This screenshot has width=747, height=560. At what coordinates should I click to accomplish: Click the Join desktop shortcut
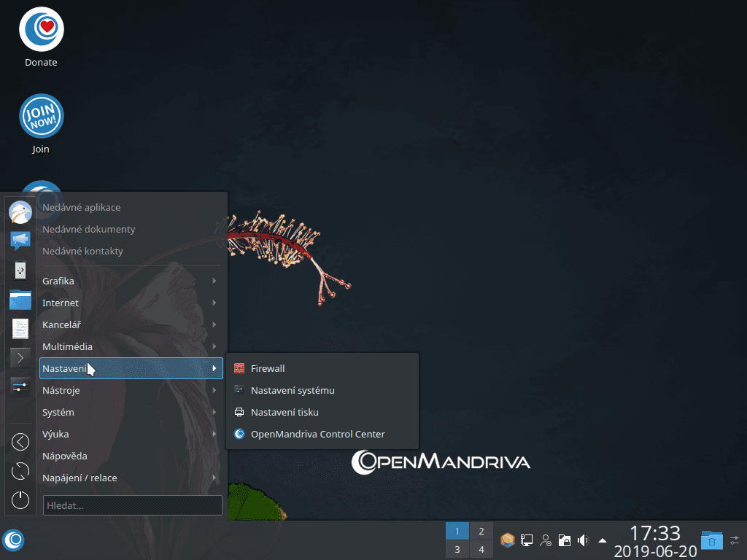tap(41, 117)
